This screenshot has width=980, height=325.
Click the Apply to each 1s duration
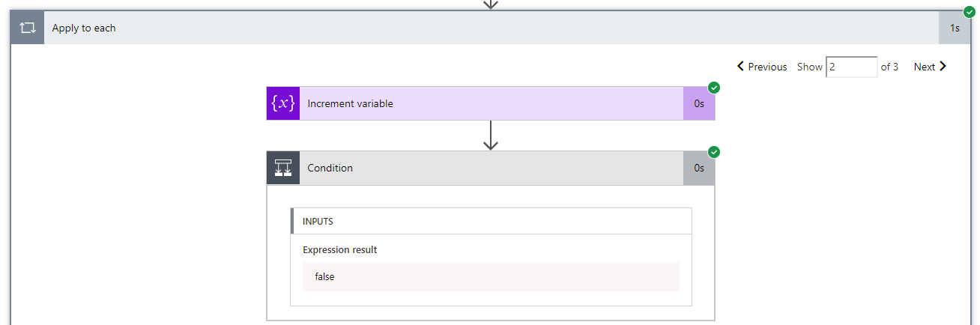(x=955, y=28)
